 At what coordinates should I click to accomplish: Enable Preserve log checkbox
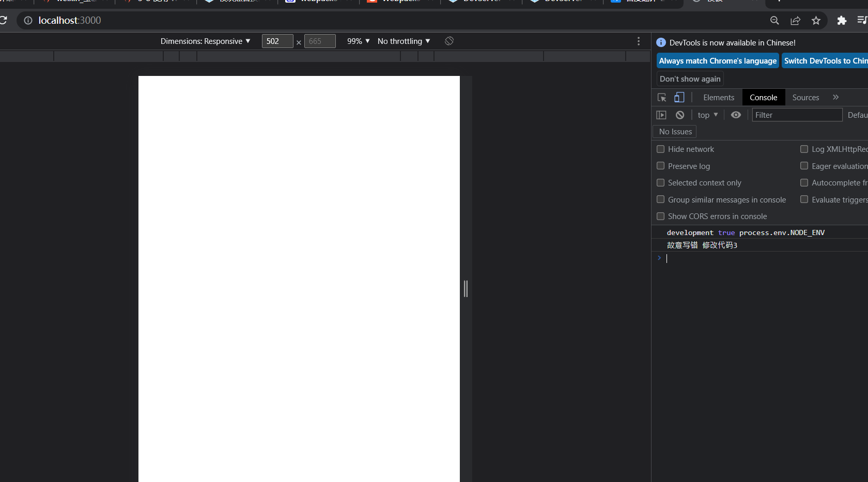tap(660, 166)
